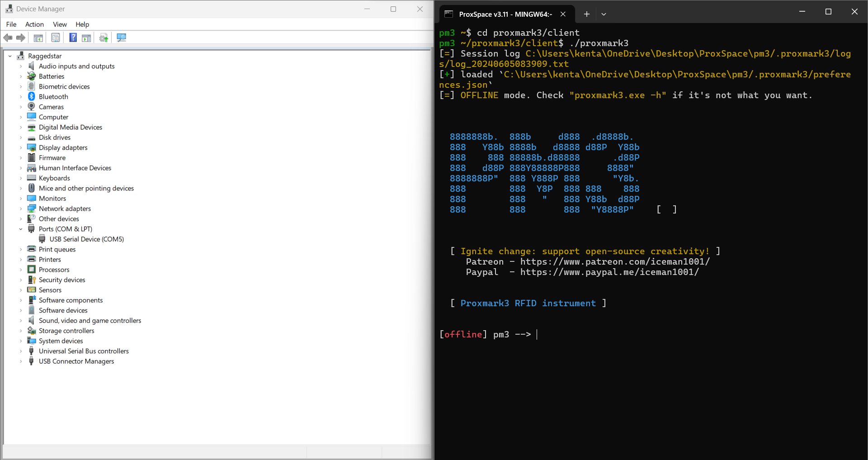Viewport: 868px width, 460px height.
Task: Open the terminal tab dropdown chevron
Action: 604,14
